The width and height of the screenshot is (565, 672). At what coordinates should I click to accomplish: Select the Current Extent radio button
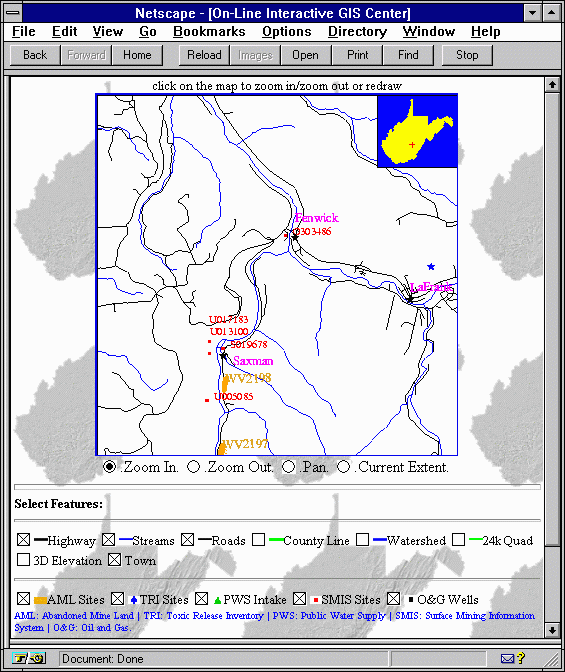click(x=343, y=466)
